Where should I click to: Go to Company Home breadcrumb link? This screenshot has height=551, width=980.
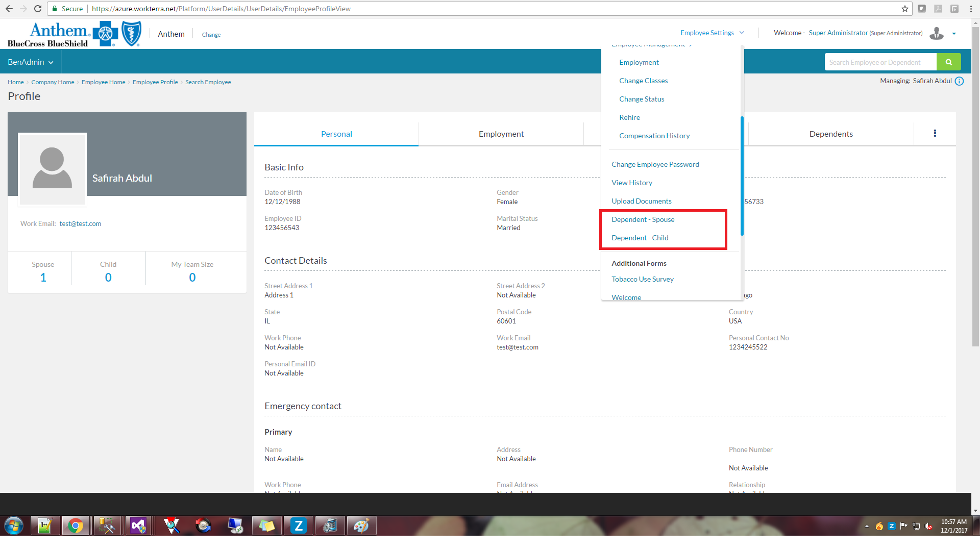pos(53,82)
